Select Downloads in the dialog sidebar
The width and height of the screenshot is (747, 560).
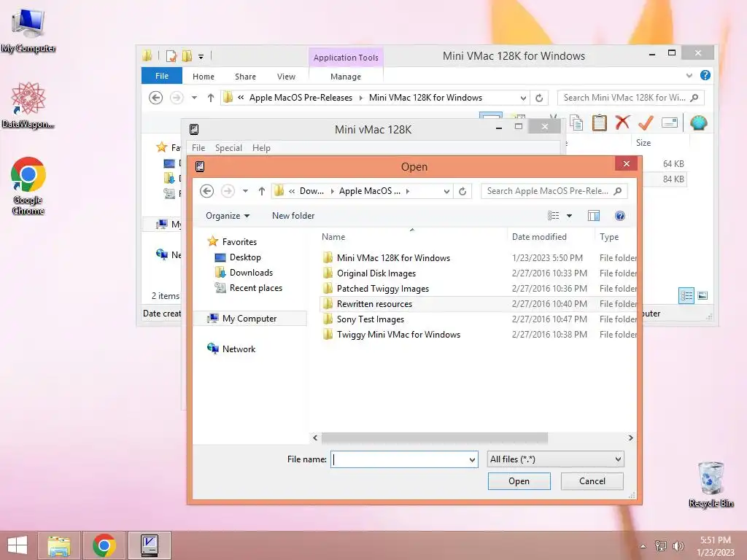tap(244, 273)
